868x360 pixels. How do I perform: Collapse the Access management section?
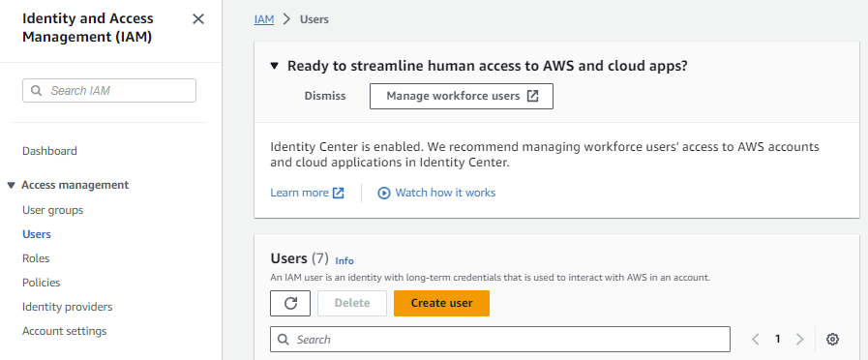[11, 185]
